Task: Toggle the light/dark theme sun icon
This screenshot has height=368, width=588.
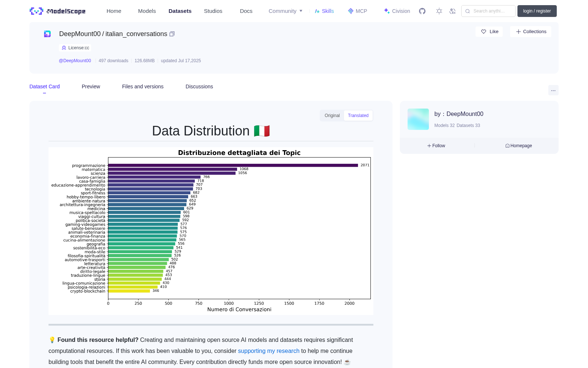Action: (x=439, y=11)
